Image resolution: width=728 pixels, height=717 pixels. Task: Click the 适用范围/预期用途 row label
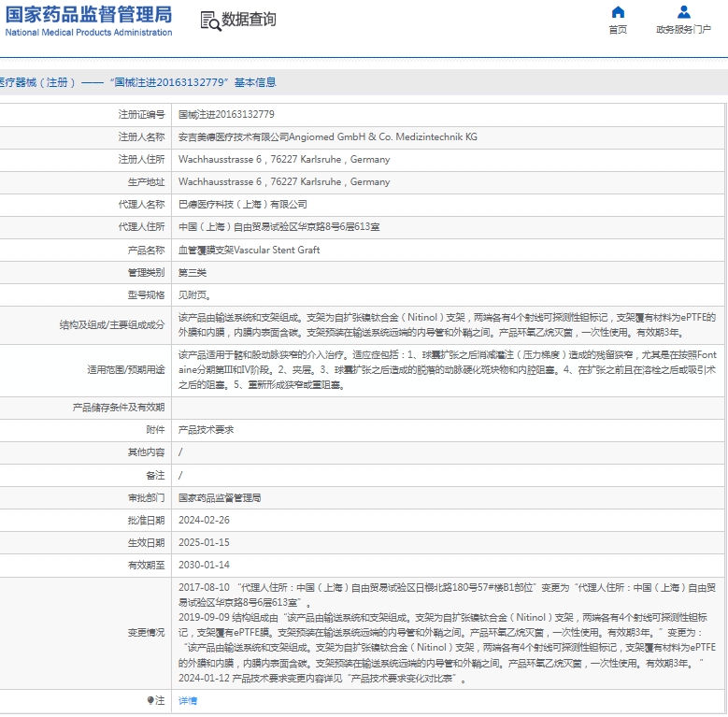pyautogui.click(x=126, y=369)
